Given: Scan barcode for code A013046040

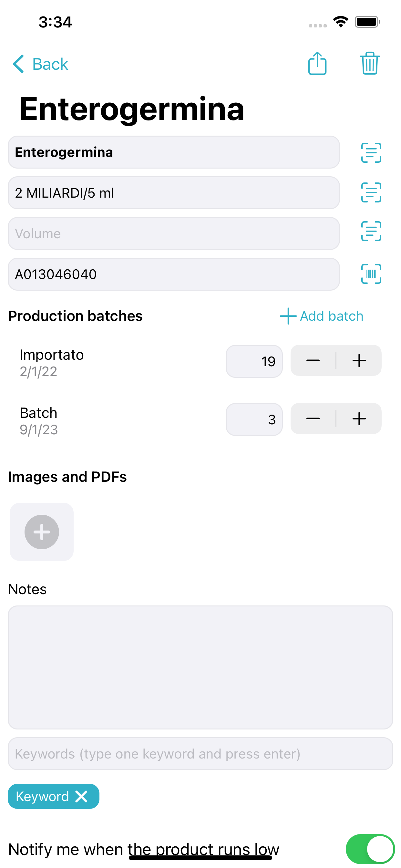Looking at the screenshot, I should pyautogui.click(x=371, y=274).
